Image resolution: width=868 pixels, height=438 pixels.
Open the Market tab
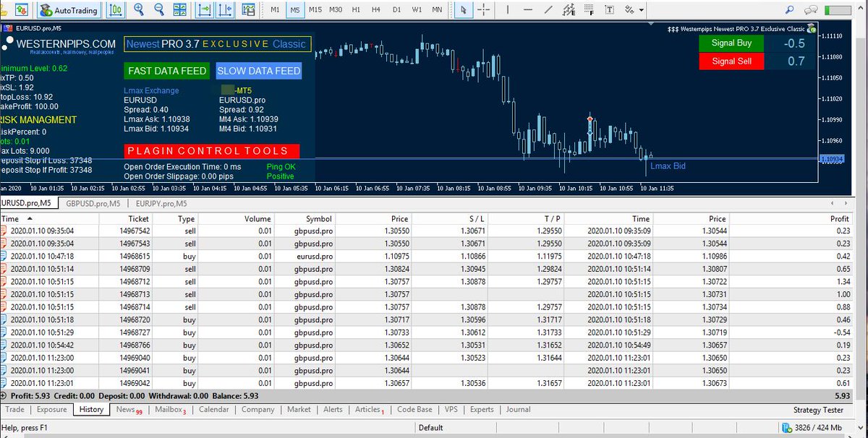tap(299, 409)
